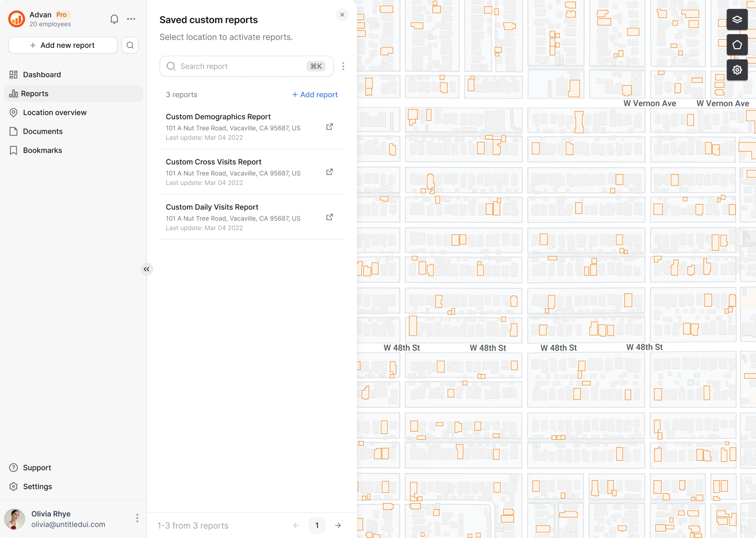The height and width of the screenshot is (538, 756).
Task: Open the map settings gear
Action: [737, 70]
